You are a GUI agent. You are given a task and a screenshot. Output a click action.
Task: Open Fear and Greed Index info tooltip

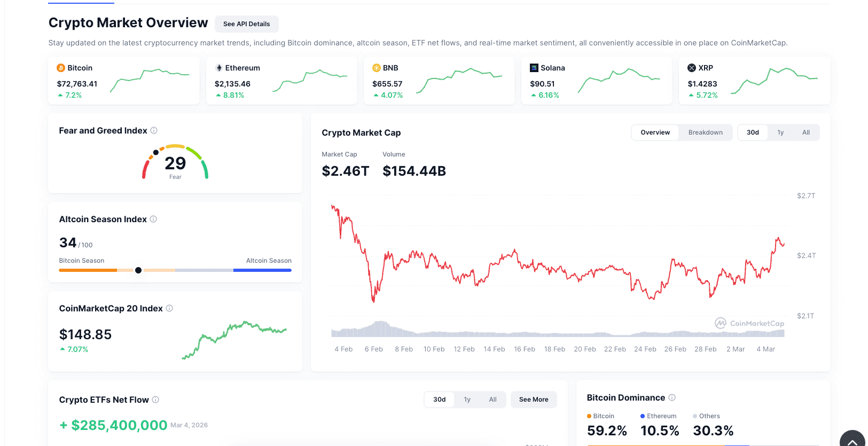click(x=154, y=130)
